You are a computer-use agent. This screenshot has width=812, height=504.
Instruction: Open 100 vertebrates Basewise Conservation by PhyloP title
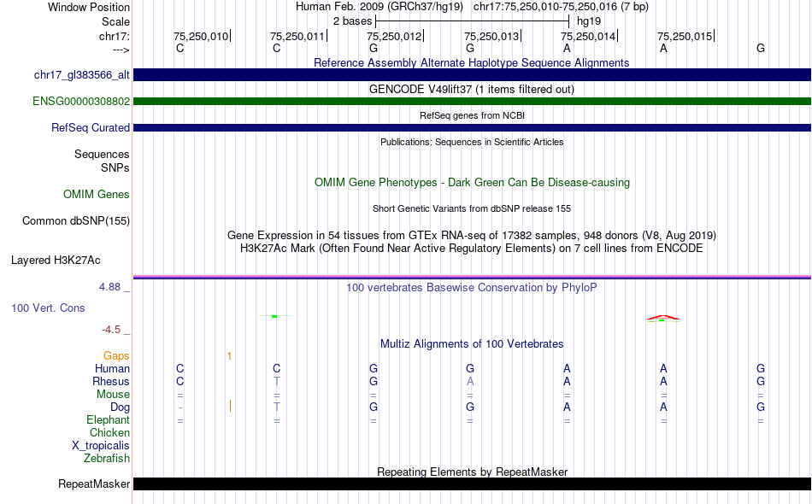click(472, 287)
